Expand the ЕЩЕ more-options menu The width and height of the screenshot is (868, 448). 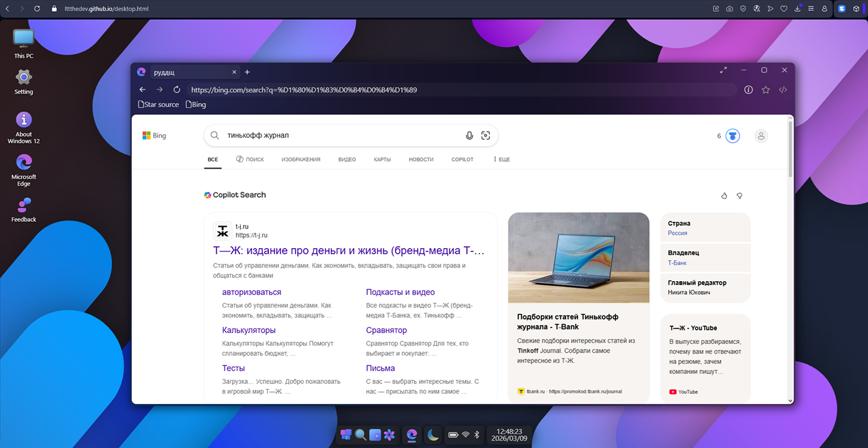[x=501, y=159]
